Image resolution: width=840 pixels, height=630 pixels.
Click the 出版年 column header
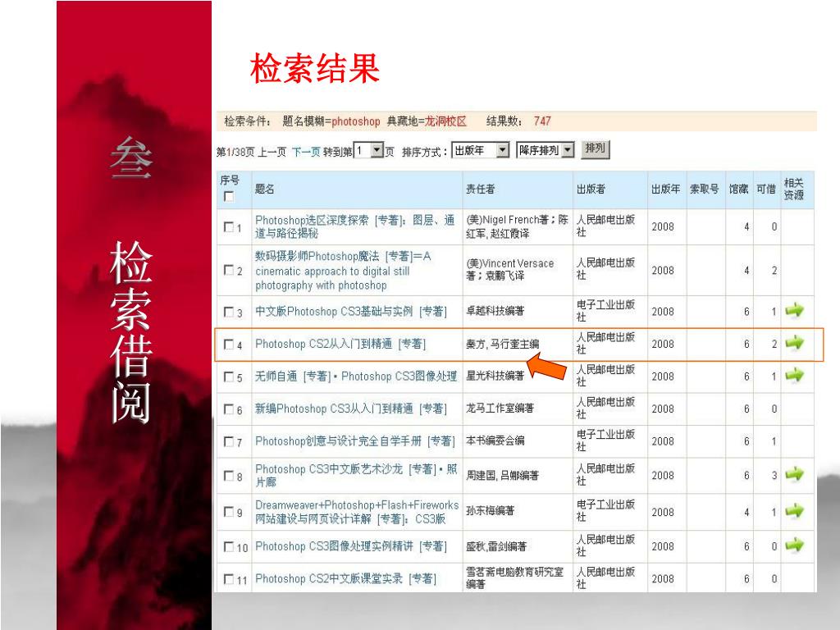(666, 189)
